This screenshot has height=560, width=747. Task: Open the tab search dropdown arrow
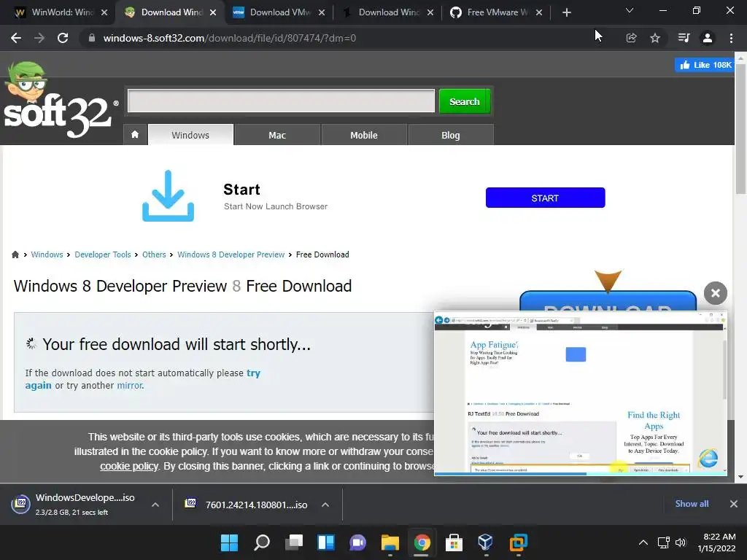click(x=630, y=10)
